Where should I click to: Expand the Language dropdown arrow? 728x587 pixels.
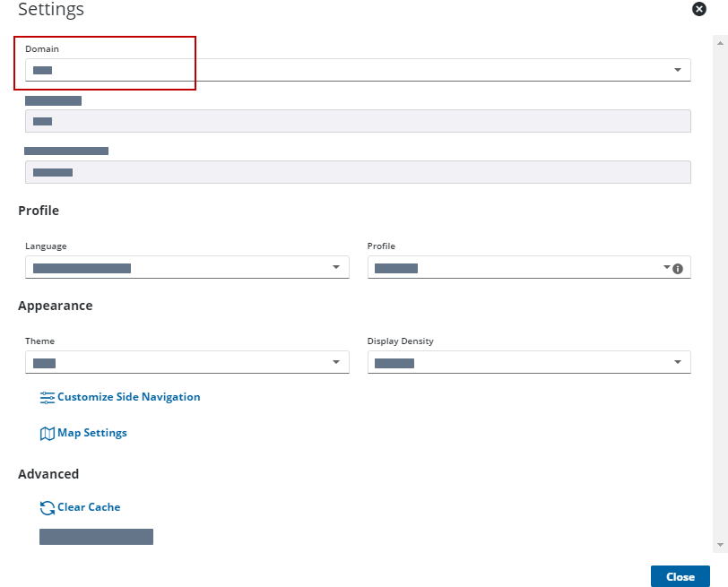click(336, 267)
